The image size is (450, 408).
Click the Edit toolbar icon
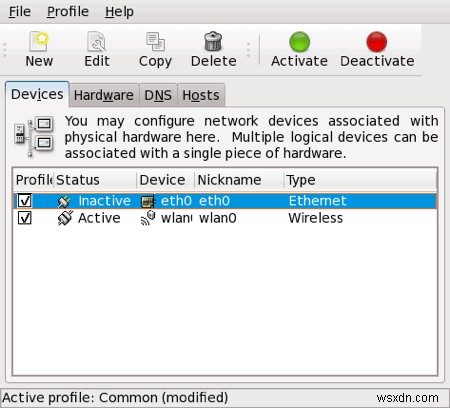[96, 41]
